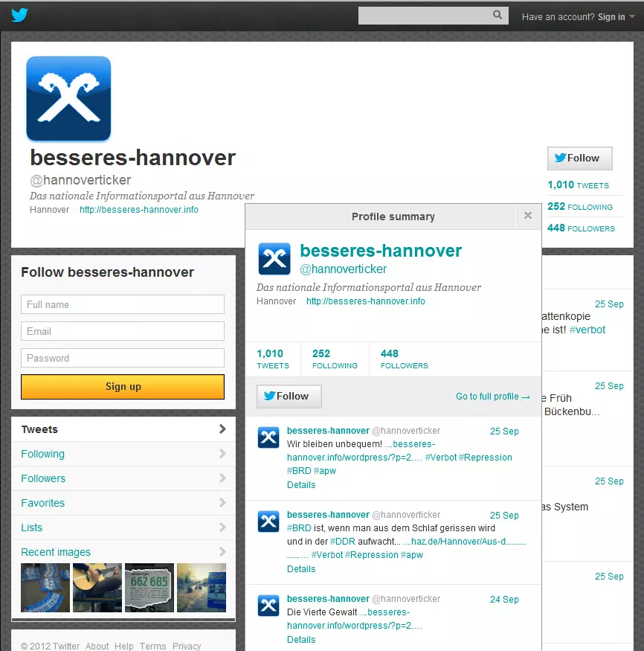Open the haz.de/Hannover link in tweet
Image resolution: width=644 pixels, height=651 pixels.
[x=464, y=542]
